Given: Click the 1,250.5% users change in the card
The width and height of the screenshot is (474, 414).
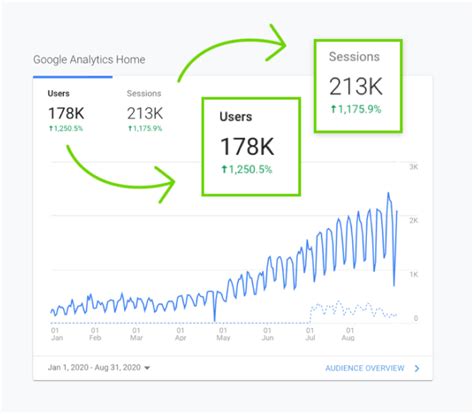Looking at the screenshot, I should pos(66,128).
